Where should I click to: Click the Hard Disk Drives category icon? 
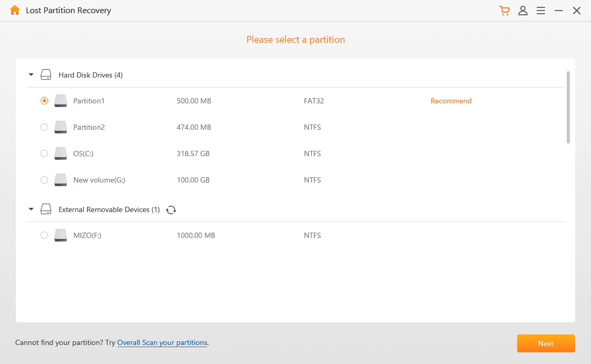[x=45, y=74]
